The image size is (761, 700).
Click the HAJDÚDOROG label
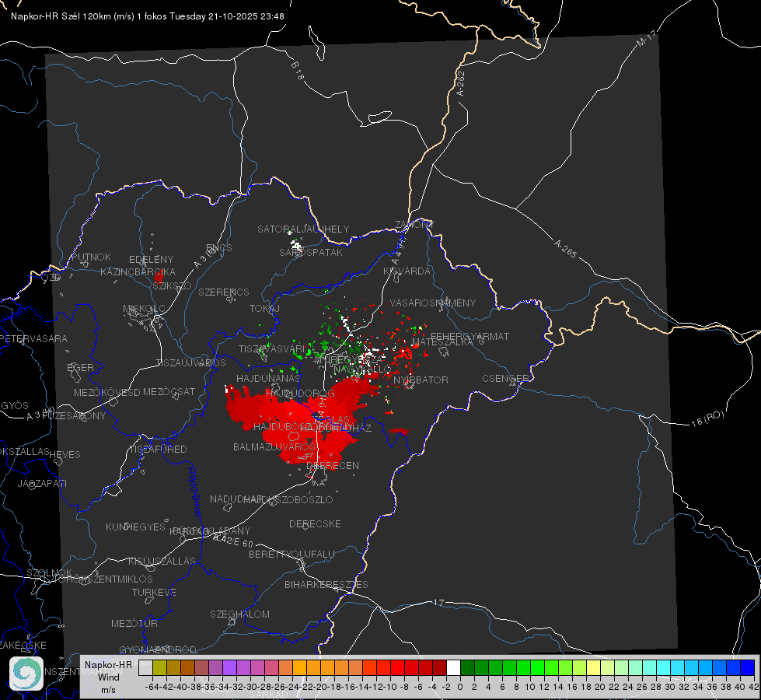coord(300,393)
